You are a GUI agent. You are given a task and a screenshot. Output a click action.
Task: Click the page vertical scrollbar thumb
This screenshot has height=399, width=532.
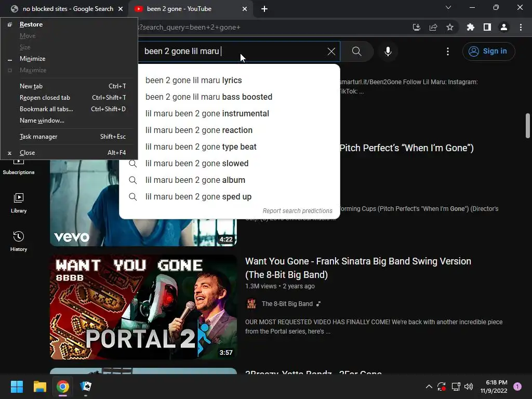point(528,126)
